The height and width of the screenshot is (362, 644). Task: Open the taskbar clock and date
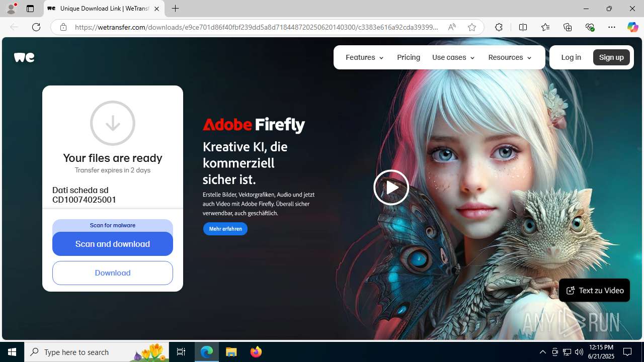click(x=601, y=352)
